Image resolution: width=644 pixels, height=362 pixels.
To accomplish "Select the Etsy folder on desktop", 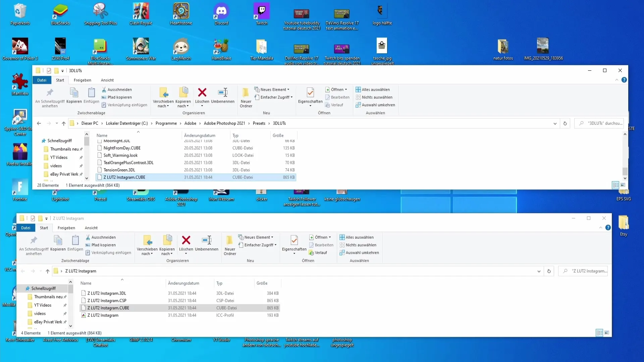I will 624,225.
